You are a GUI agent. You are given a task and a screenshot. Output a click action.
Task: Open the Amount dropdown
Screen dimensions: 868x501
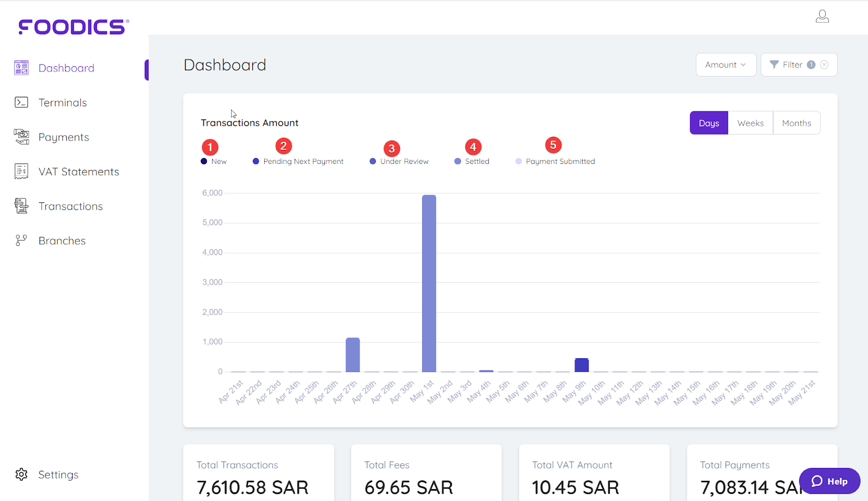(x=725, y=65)
